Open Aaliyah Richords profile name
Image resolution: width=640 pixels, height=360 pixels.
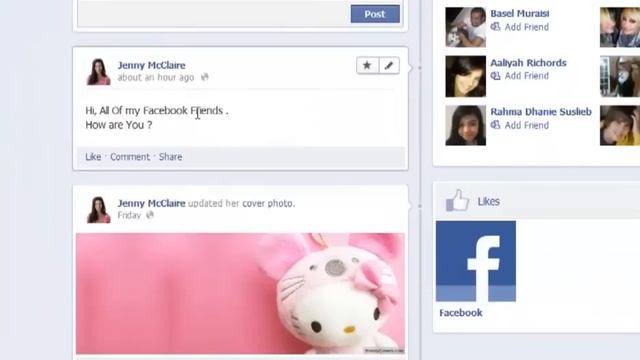pos(528,62)
